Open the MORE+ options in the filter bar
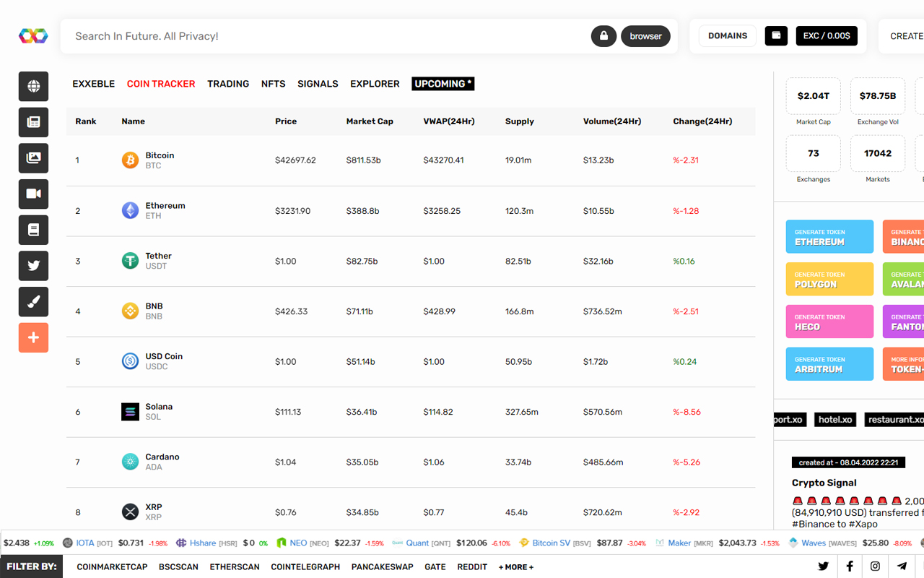The width and height of the screenshot is (924, 578). [515, 566]
